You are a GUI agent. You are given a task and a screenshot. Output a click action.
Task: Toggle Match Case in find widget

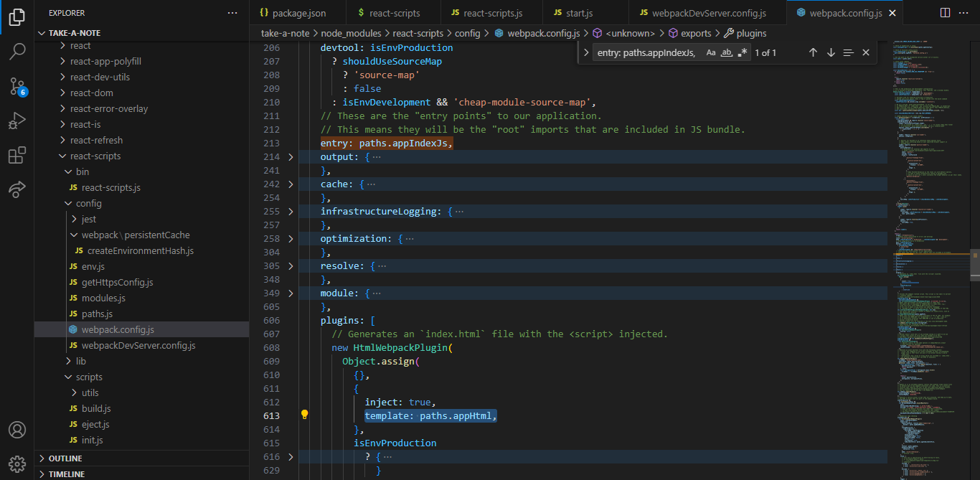coord(710,52)
